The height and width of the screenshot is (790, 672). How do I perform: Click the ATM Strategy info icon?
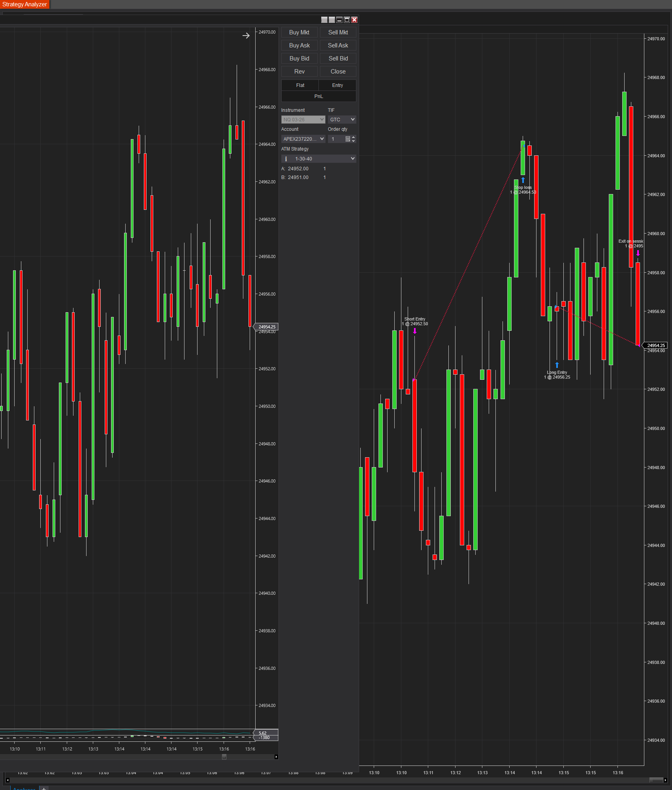pyautogui.click(x=286, y=159)
